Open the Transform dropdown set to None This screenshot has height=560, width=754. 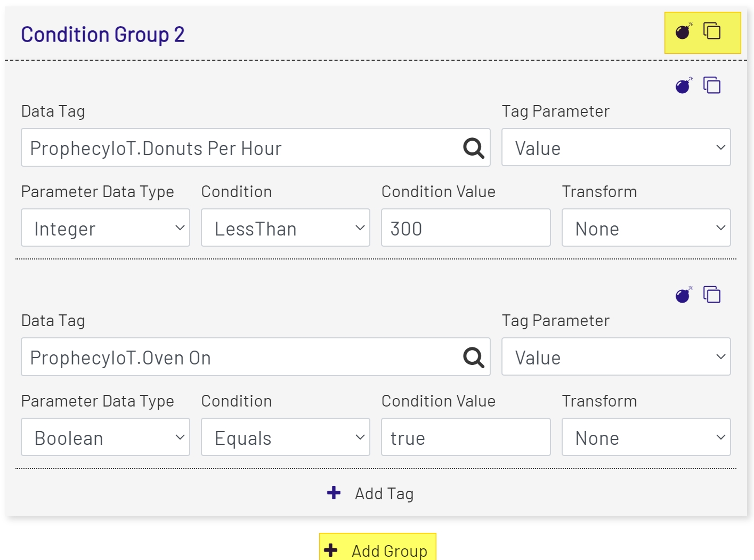645,228
